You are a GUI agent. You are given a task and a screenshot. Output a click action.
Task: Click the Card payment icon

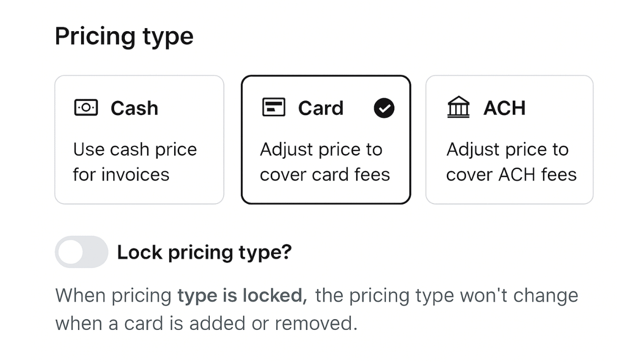click(x=274, y=108)
